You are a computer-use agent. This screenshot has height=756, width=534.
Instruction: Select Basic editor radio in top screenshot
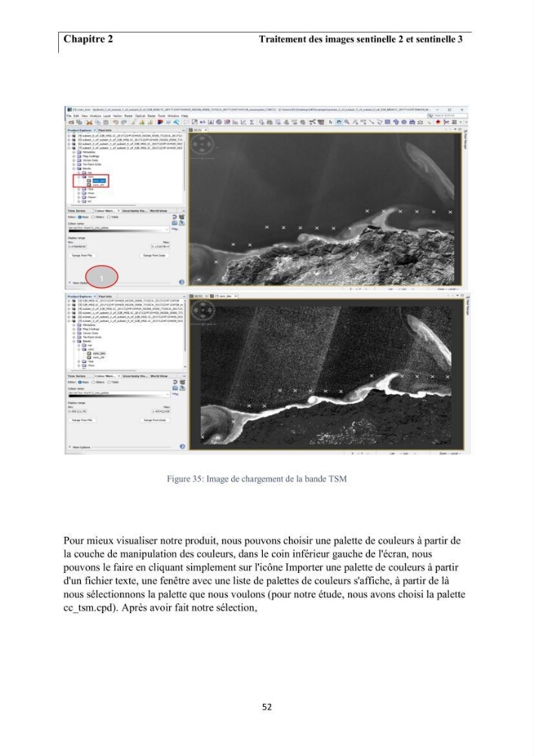pyautogui.click(x=80, y=217)
